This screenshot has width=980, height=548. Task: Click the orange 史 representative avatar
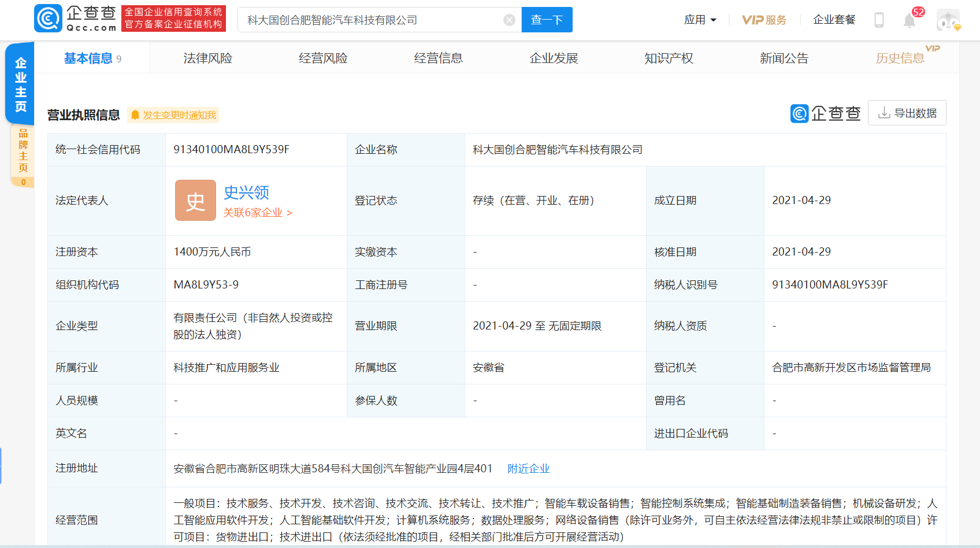(195, 201)
